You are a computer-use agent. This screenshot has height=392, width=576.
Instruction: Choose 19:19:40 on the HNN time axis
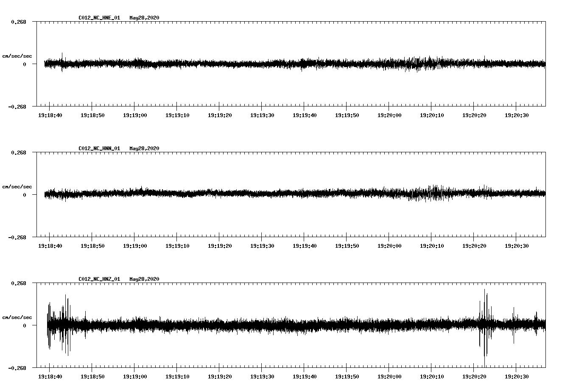305,246
